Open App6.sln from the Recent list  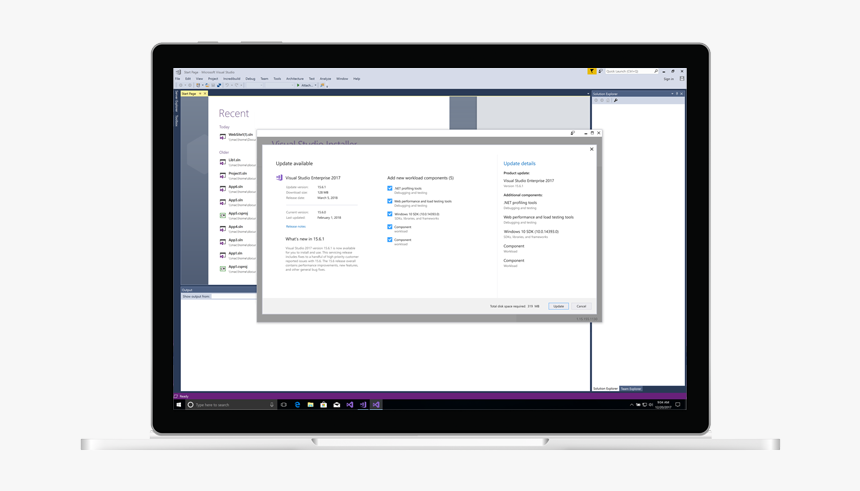pos(236,187)
